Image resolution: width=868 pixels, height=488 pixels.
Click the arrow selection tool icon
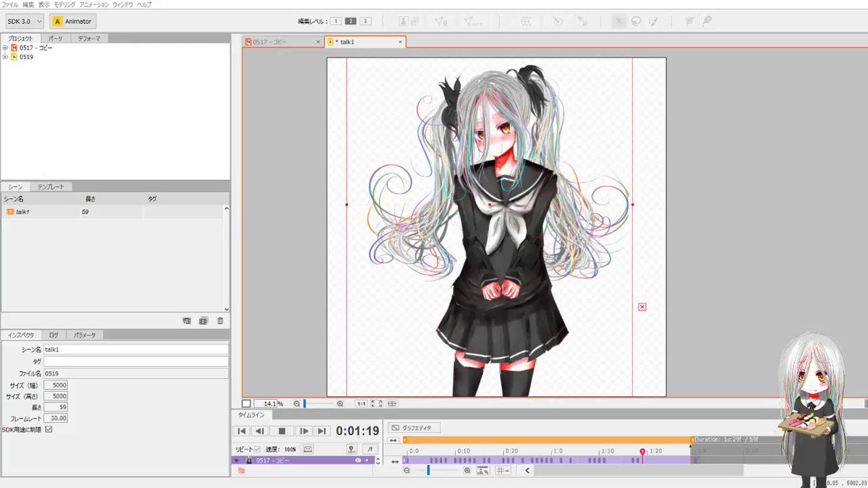pos(618,21)
